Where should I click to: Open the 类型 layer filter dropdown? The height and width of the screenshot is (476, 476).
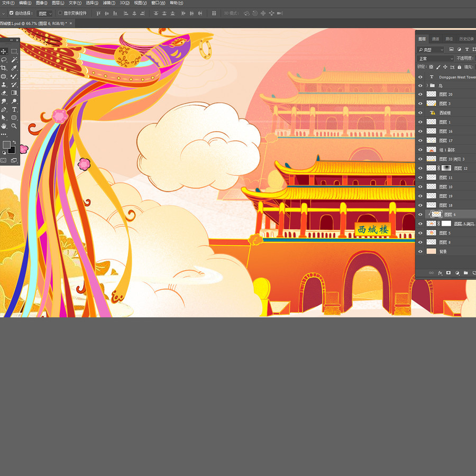pos(431,50)
